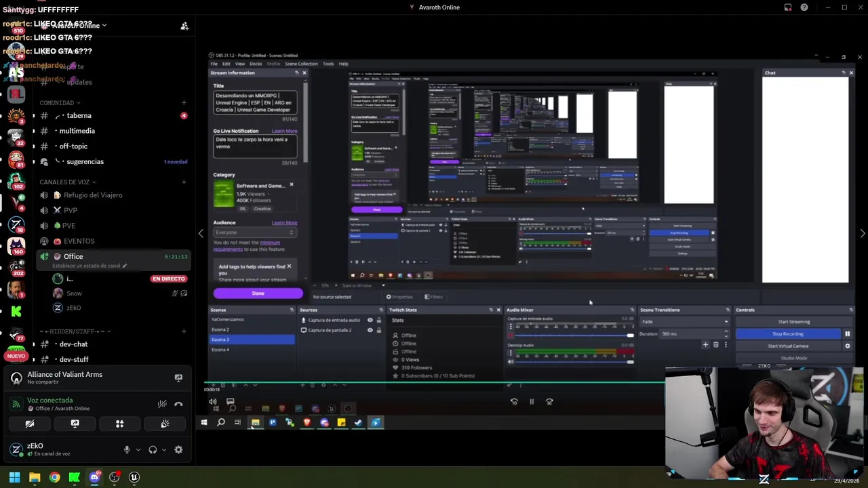Go to previous stream with left arrow
868x488 pixels.
[x=201, y=233]
